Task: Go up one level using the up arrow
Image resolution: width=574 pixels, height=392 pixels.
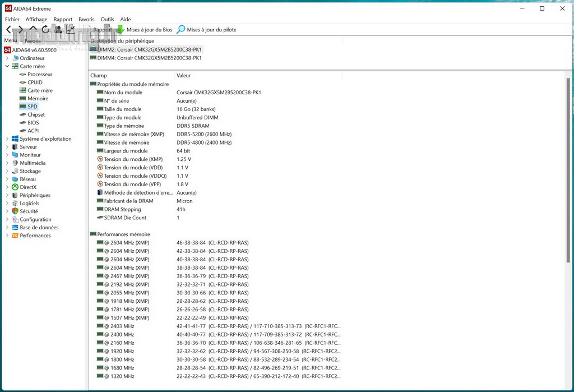Action: tap(33, 29)
